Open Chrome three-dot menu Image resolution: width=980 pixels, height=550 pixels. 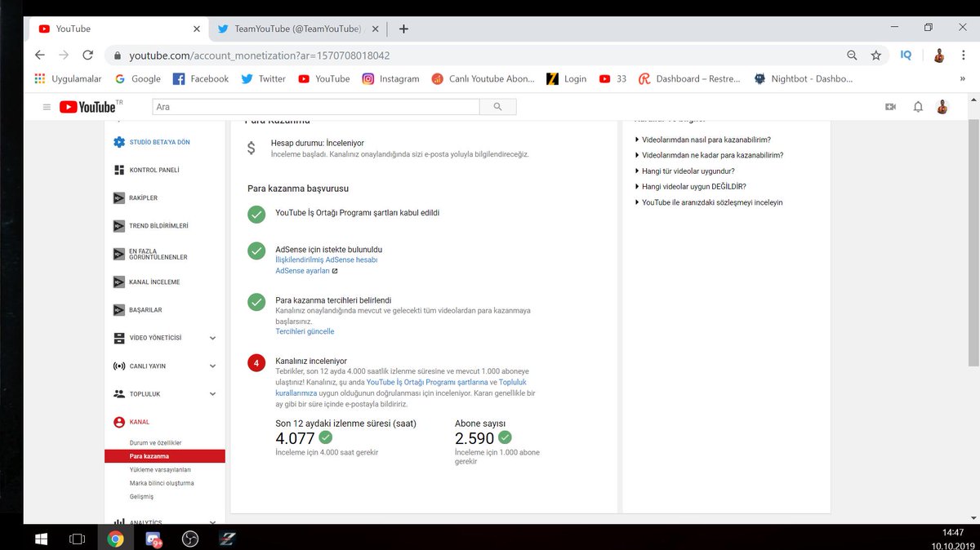tap(963, 55)
